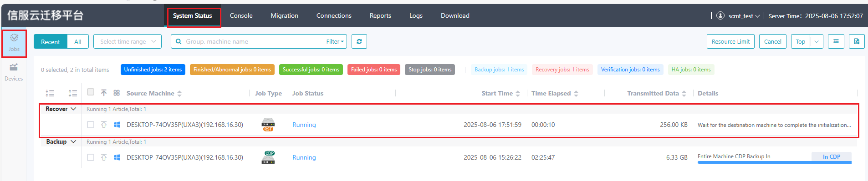Click the search magnifier icon

(x=179, y=41)
